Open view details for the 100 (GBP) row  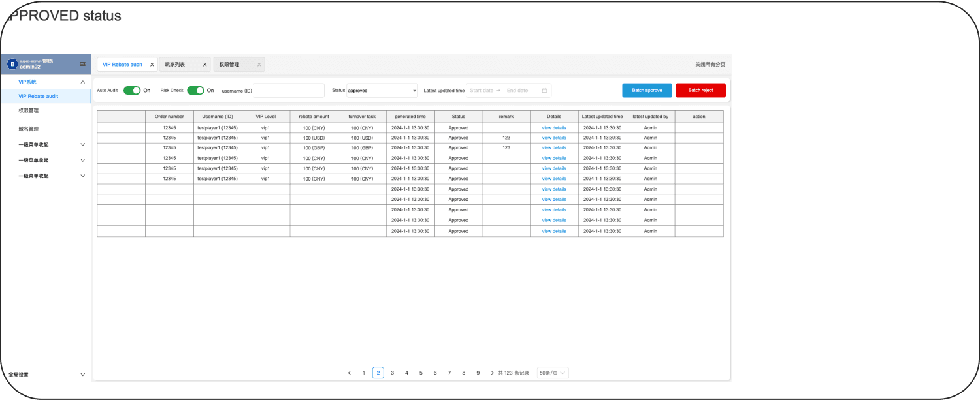tap(554, 148)
